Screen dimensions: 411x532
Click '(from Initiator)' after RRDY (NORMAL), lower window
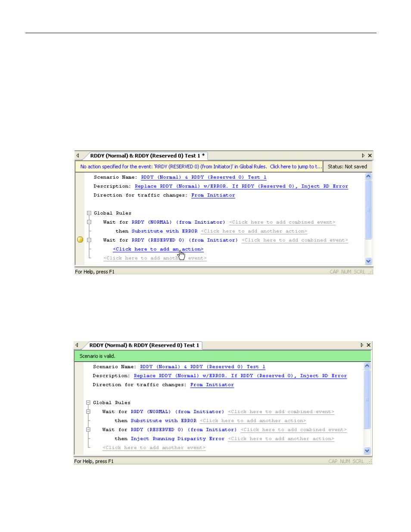click(x=199, y=411)
